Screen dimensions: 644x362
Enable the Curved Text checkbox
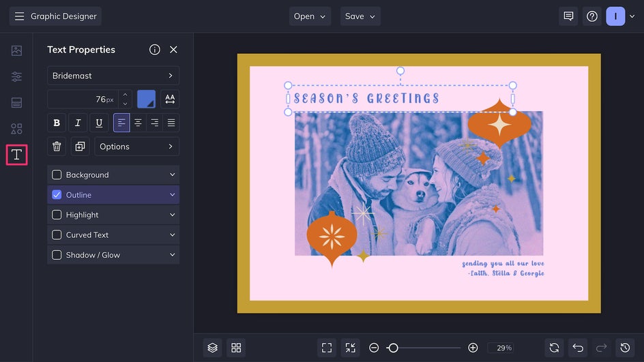(x=57, y=235)
